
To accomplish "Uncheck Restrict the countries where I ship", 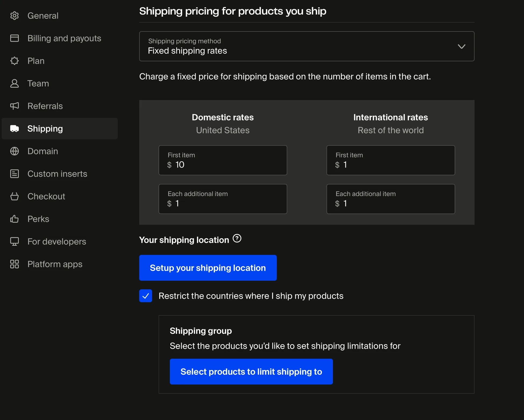I will point(146,296).
